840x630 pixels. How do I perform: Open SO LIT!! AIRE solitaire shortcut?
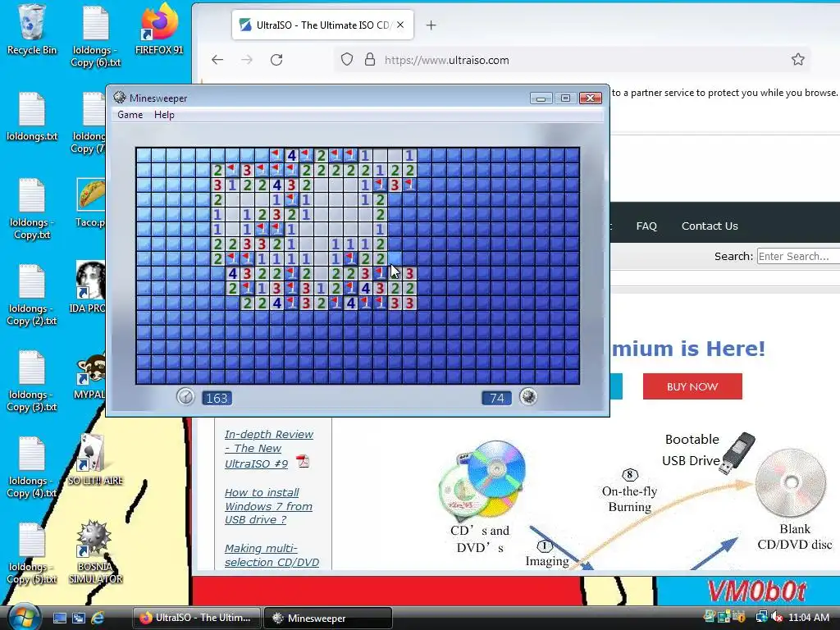[95, 459]
